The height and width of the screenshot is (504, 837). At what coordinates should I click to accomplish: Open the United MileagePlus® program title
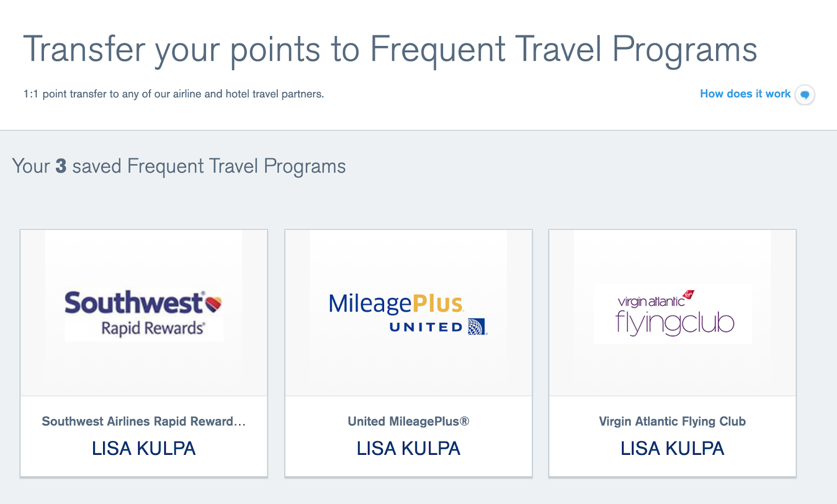409,421
